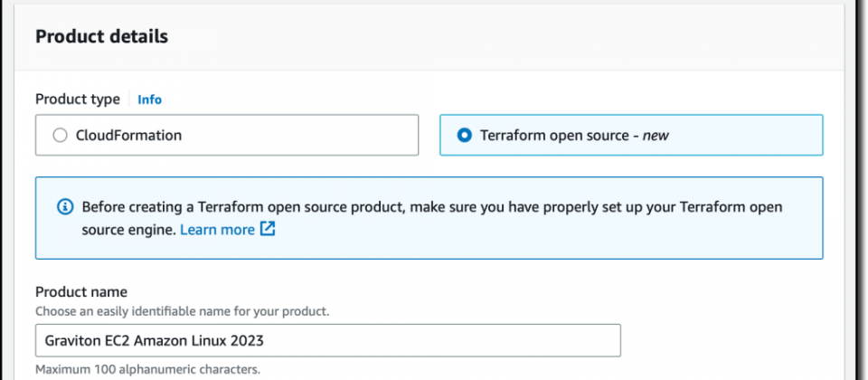
Task: Focus the Product name input field
Action: coord(327,341)
